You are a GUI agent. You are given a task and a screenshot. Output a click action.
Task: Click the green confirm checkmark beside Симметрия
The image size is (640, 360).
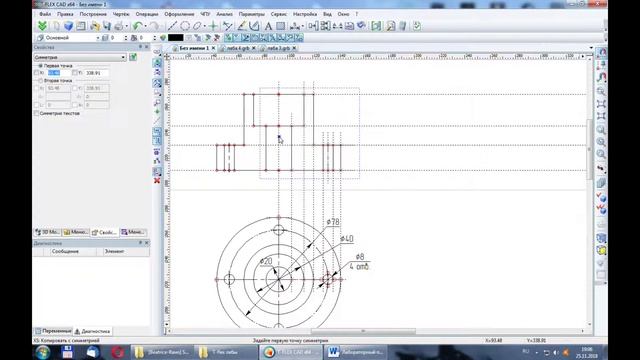133,57
